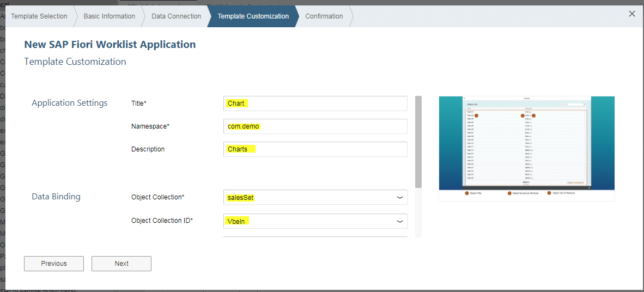Open the Object Collection ID dropdown arrow
Image resolution: width=644 pixels, height=292 pixels.
[x=399, y=221]
